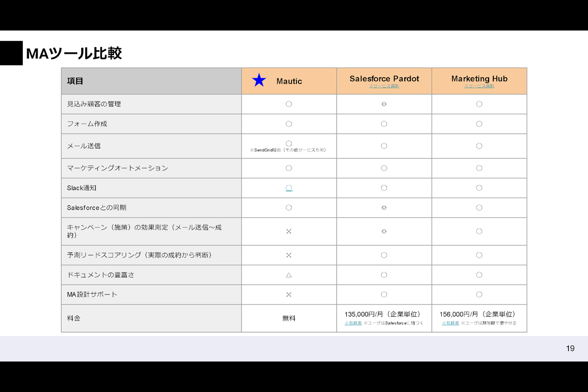
Task: Click Salesforce Pardot's ◎ in the 見込み顧客の管理 row
Action: pos(384,104)
